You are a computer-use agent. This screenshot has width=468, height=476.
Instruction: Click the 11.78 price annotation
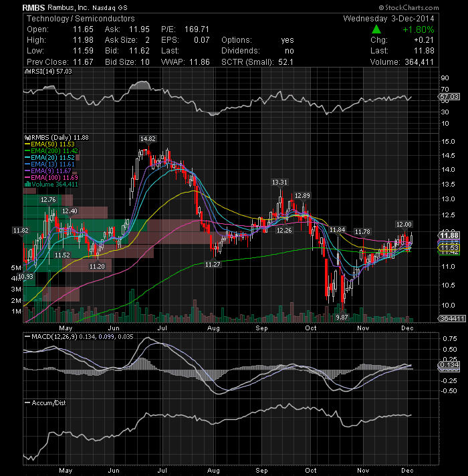click(362, 232)
